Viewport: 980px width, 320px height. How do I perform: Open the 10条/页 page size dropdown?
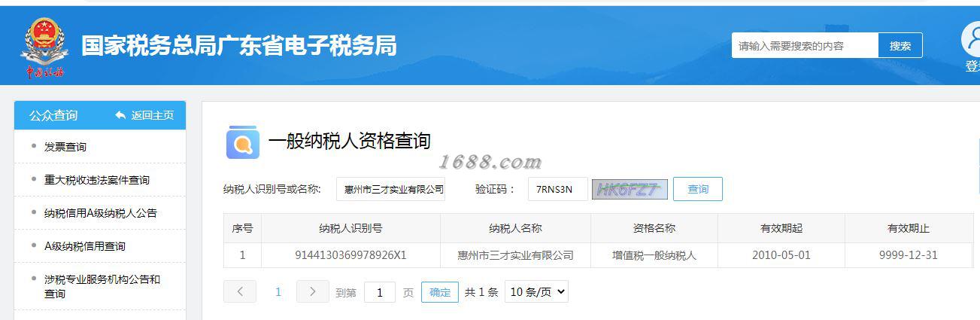[536, 292]
